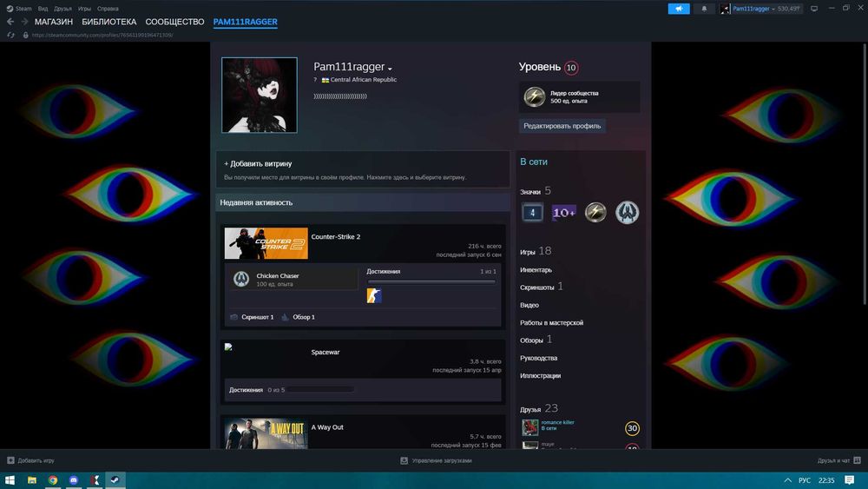Open the Иллюстрации link
Screen dimensions: 868x489
tap(540, 376)
